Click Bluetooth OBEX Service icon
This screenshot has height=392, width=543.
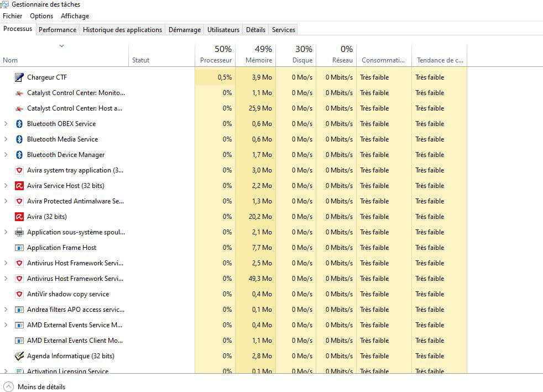coord(19,124)
